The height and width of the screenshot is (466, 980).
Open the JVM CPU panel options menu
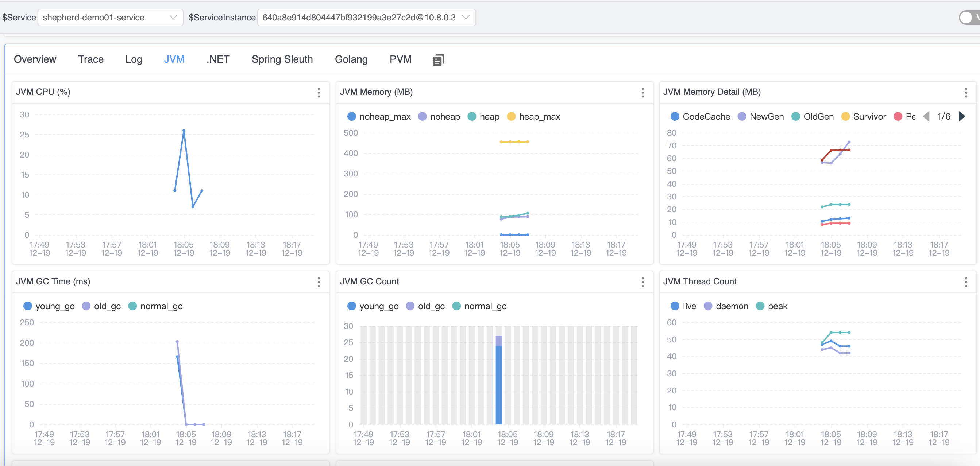(x=319, y=92)
